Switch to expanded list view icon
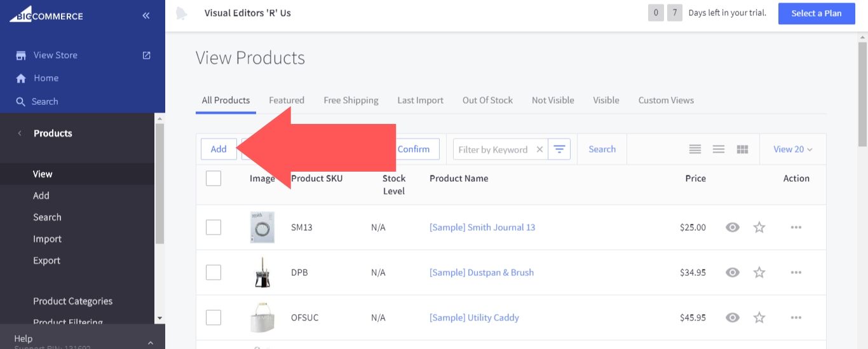 695,149
